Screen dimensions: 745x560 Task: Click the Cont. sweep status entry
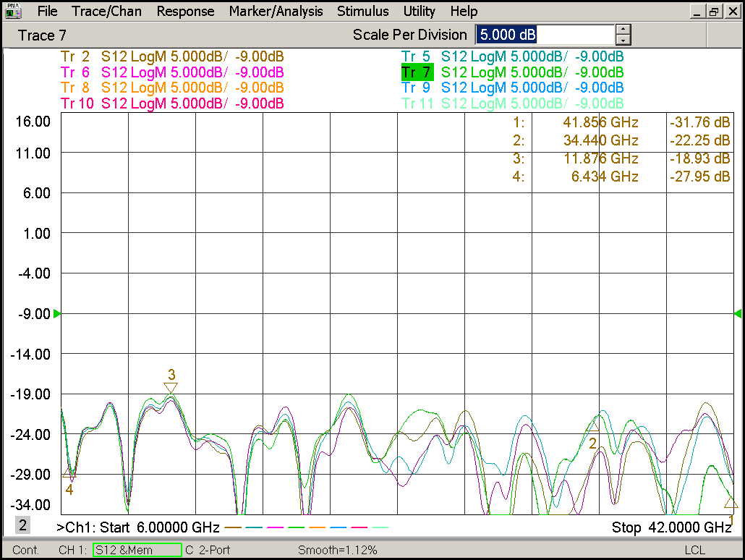click(25, 550)
